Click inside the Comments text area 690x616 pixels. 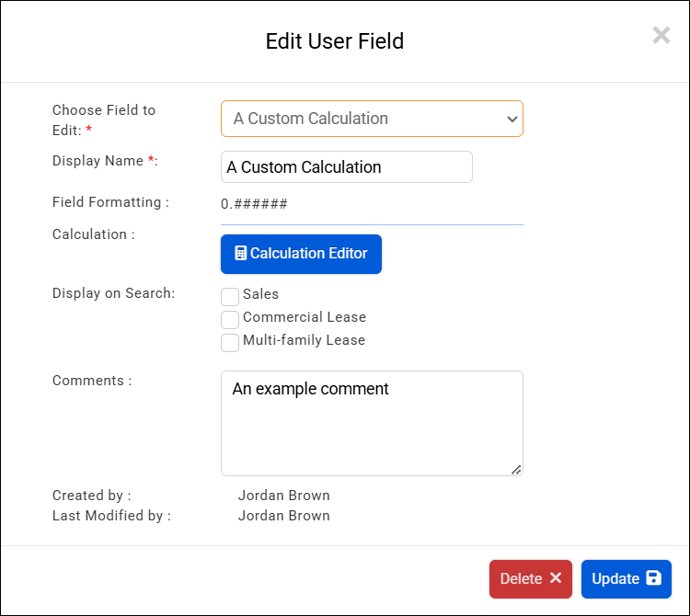point(372,423)
